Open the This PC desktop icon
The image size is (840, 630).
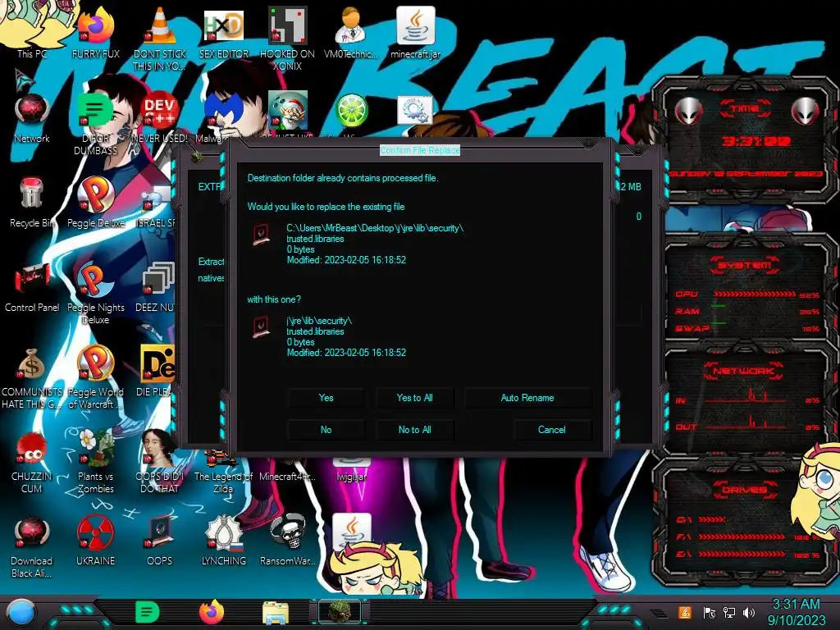coord(31,32)
